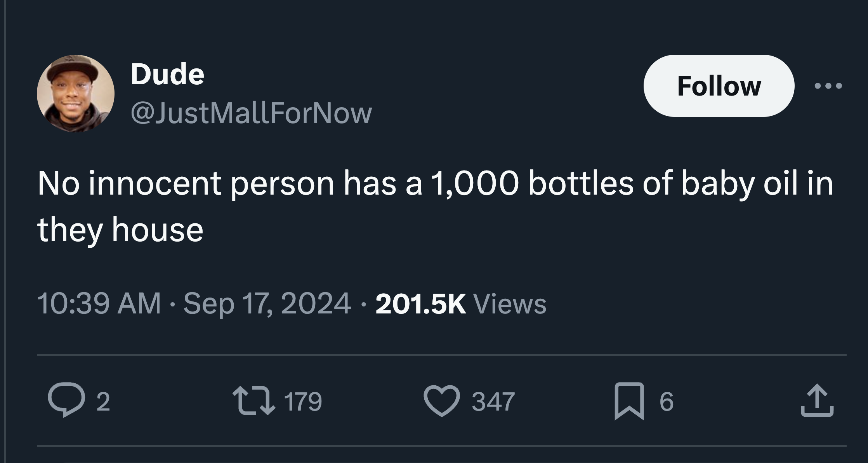Click the 201.5K view count number

[x=420, y=304]
